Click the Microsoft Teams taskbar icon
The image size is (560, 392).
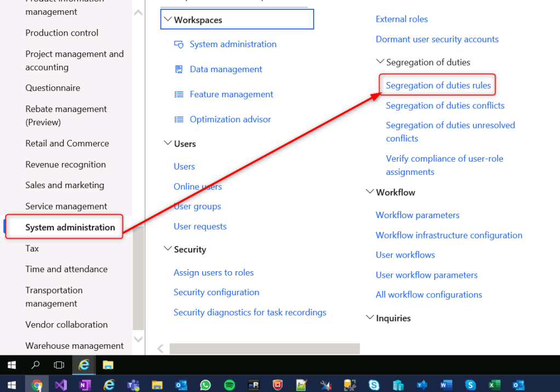pyautogui.click(x=133, y=385)
